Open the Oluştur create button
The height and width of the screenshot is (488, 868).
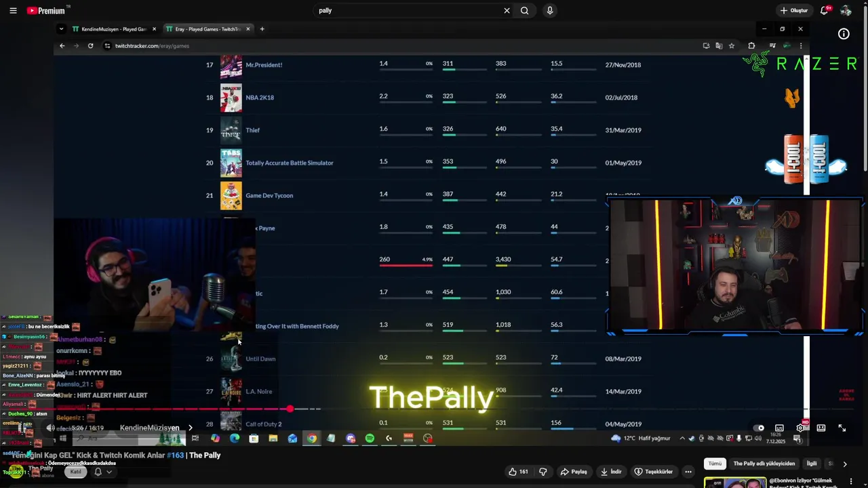point(794,11)
